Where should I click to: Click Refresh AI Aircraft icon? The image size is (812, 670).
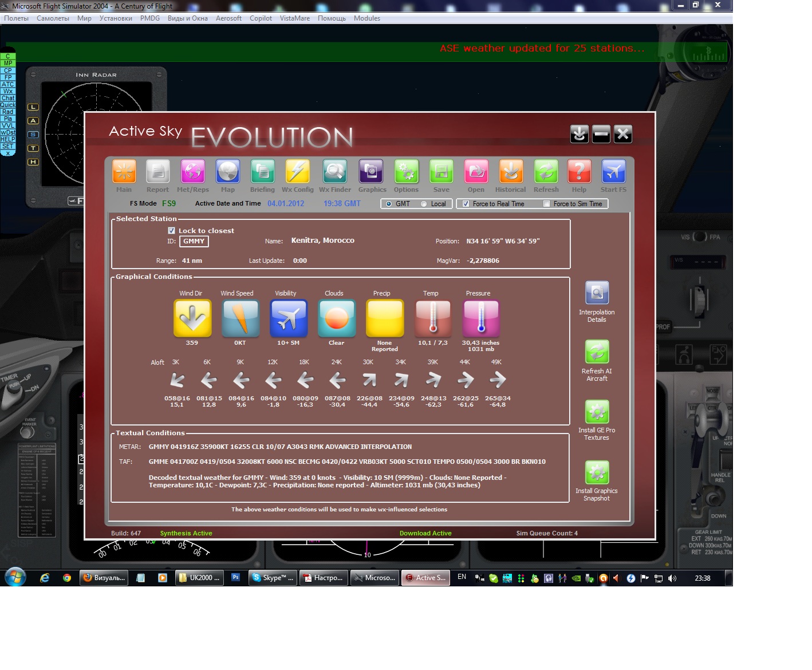point(597,352)
